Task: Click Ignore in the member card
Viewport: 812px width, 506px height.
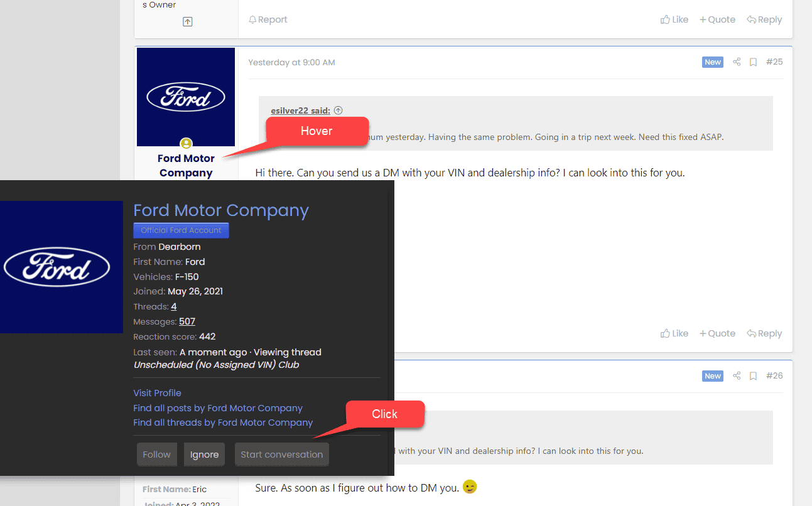Action: point(204,455)
